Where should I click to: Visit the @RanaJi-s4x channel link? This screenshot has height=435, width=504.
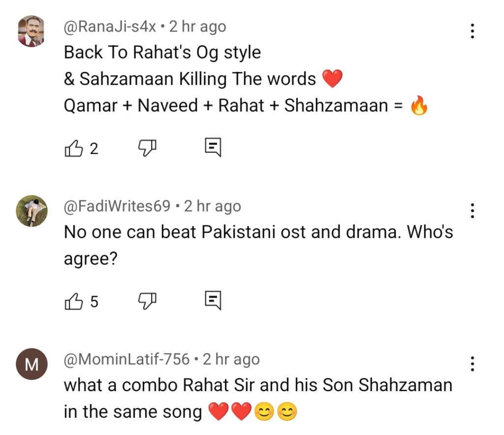click(110, 27)
